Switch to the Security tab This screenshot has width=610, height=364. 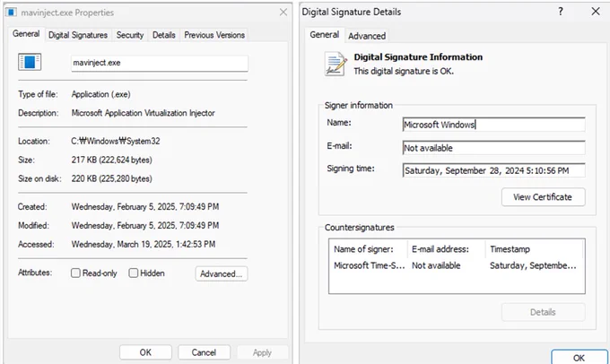pos(130,35)
